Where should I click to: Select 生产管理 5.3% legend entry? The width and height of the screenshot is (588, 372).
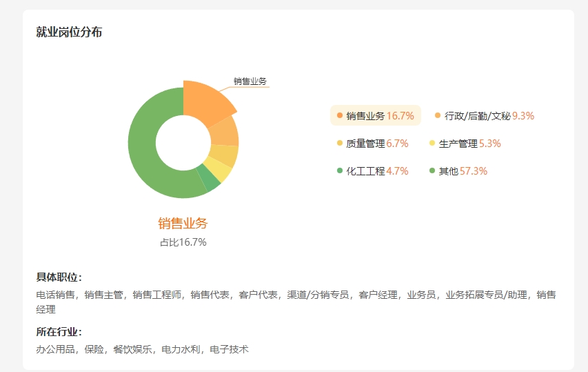pyautogui.click(x=465, y=144)
